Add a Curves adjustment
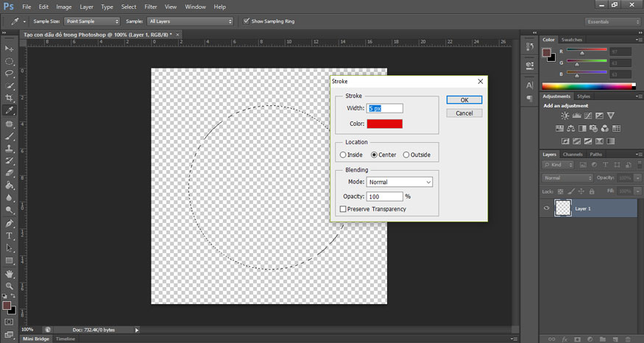Screen dimensions: 644x343 588,116
